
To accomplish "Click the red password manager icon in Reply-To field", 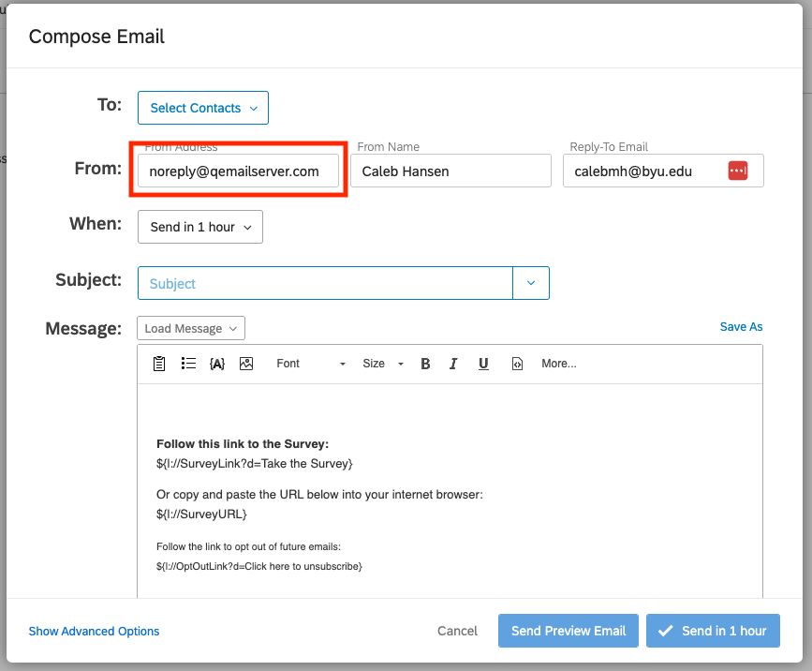I will [x=738, y=171].
